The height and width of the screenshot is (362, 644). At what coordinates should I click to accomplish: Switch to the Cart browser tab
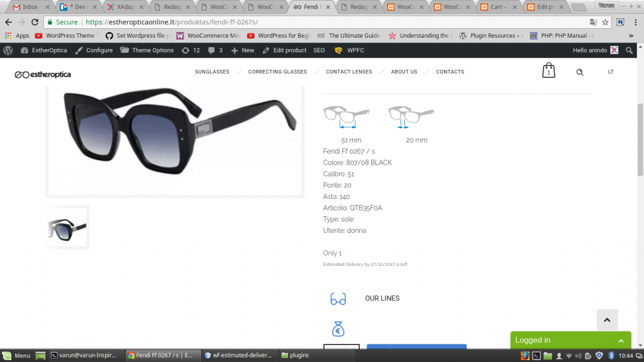(498, 7)
